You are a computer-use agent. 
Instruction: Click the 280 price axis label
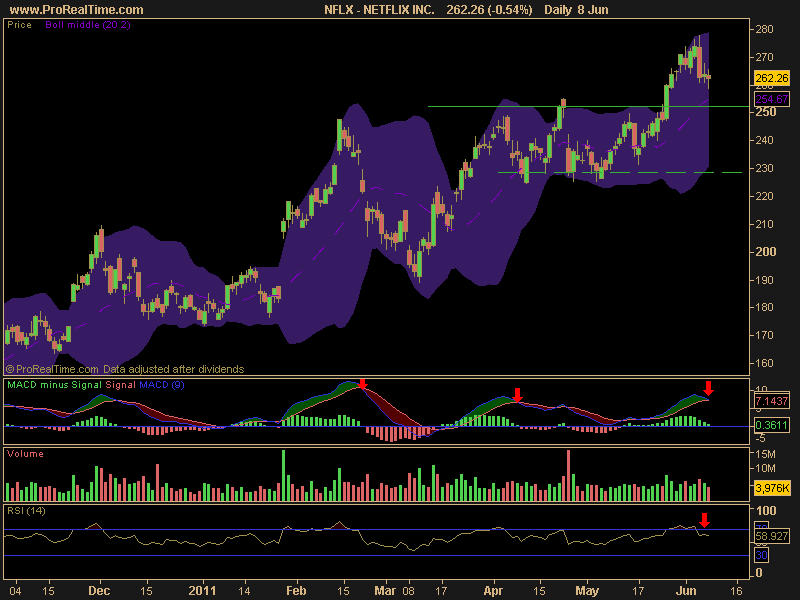pos(764,29)
